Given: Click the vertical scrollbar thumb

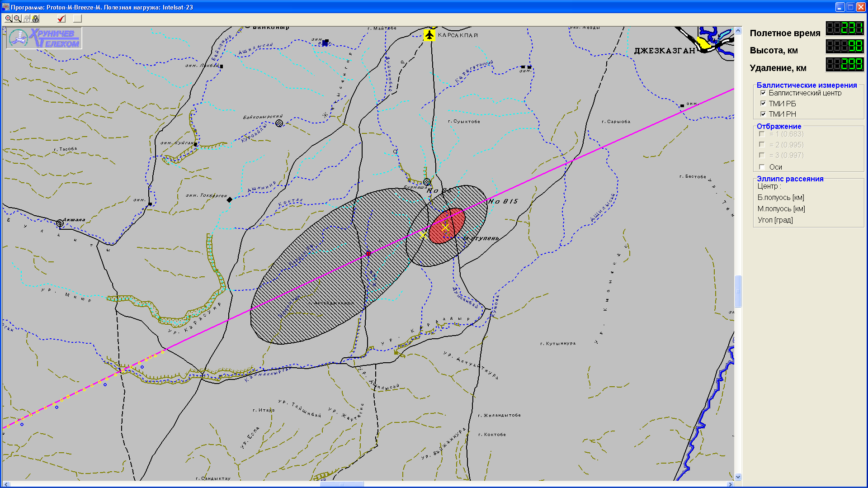Looking at the screenshot, I should 738,291.
